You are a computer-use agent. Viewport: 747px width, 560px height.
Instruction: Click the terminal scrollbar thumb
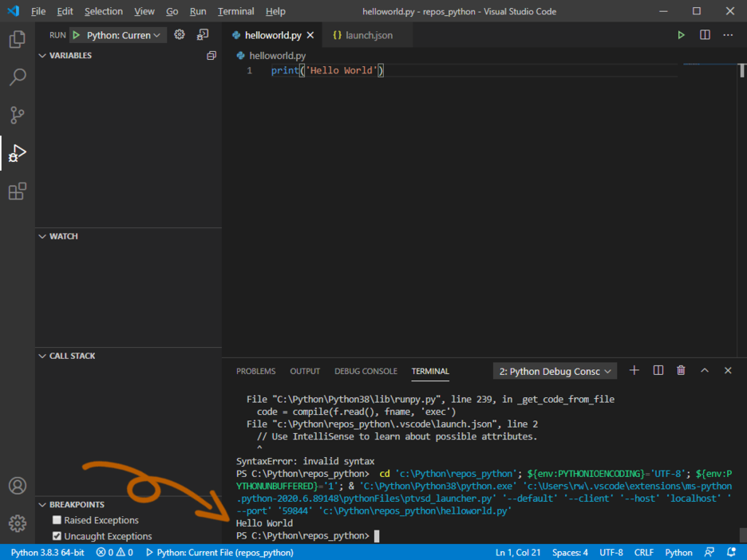click(742, 534)
